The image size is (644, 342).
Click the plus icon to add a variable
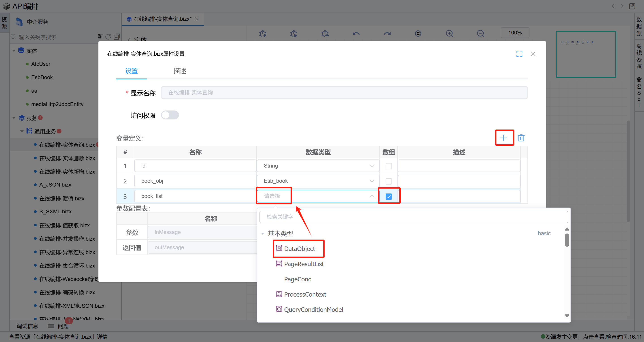pyautogui.click(x=504, y=138)
